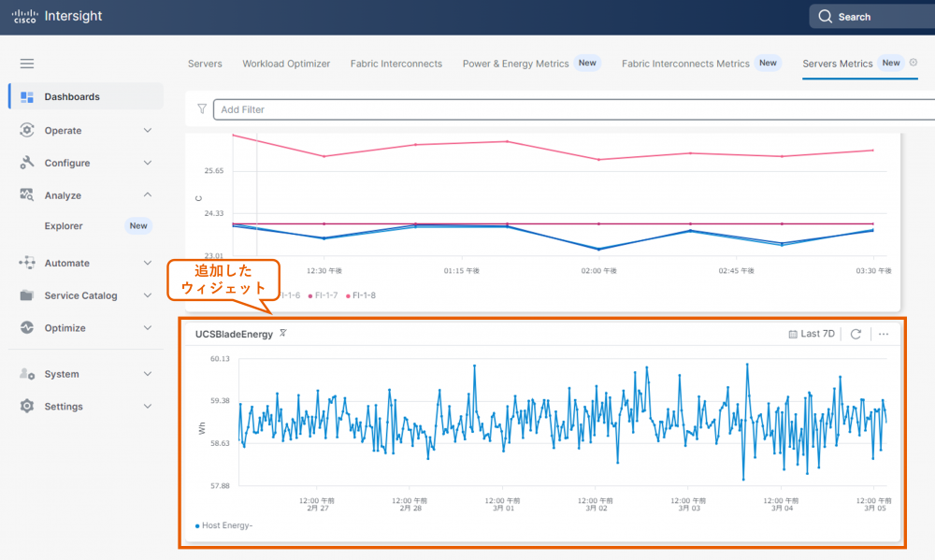The width and height of the screenshot is (935, 560).
Task: Click the Optimize menu label
Action: click(x=65, y=327)
